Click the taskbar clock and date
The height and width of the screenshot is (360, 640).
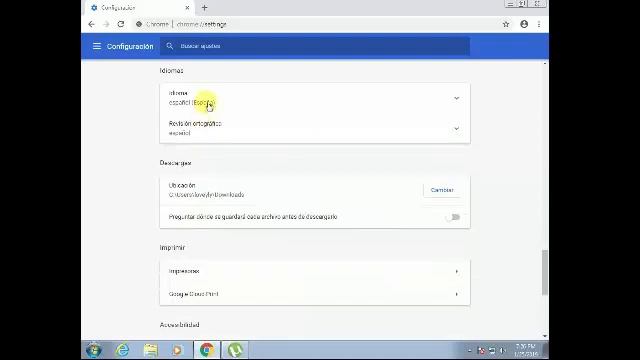526,350
